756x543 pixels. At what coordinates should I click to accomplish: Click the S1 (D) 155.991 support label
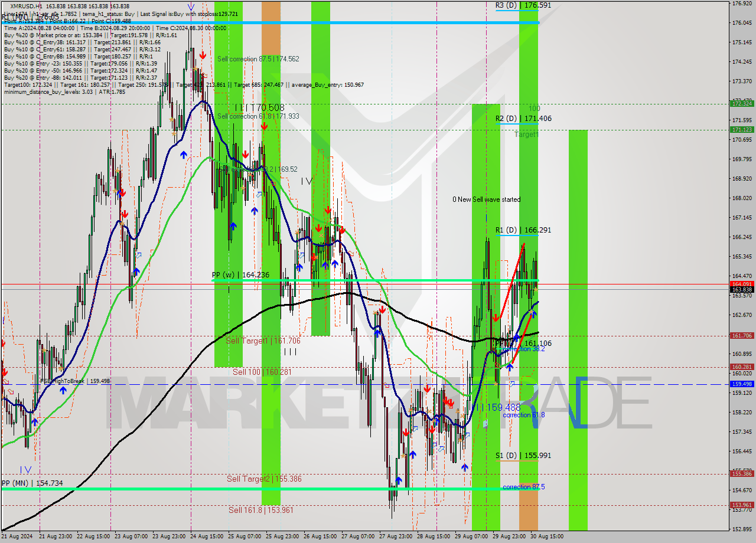point(523,456)
